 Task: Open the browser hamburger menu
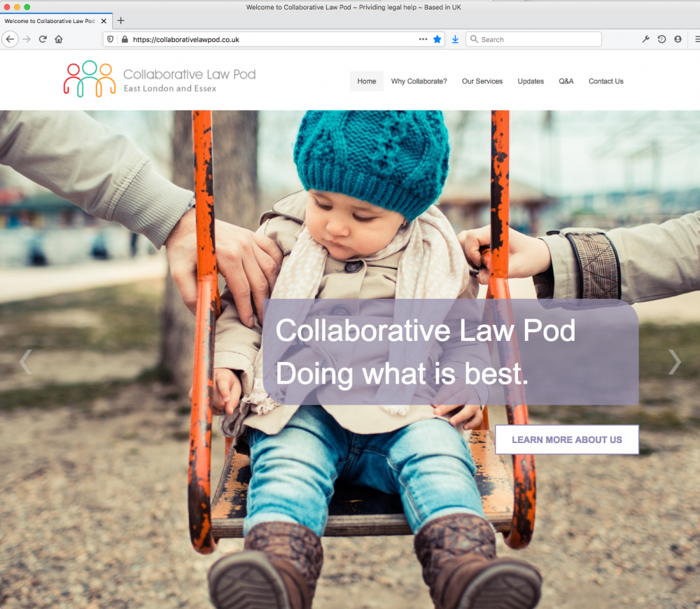696,39
